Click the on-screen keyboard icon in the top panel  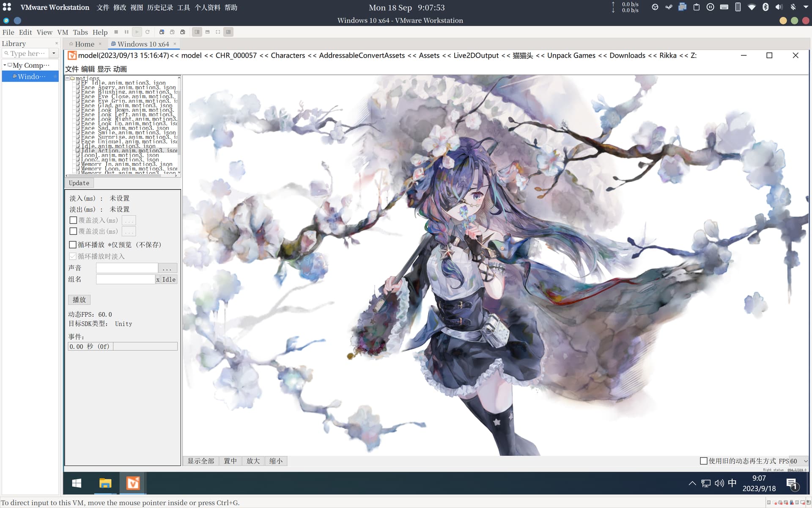[724, 7]
